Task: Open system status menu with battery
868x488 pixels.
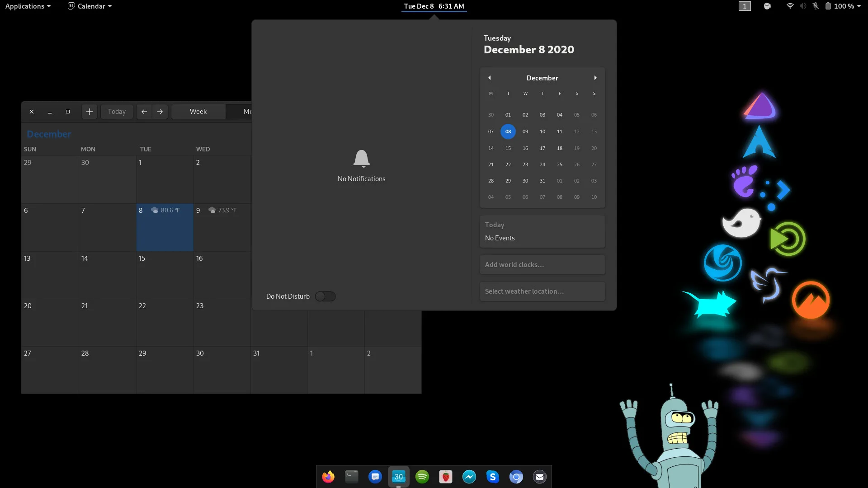Action: (x=843, y=6)
